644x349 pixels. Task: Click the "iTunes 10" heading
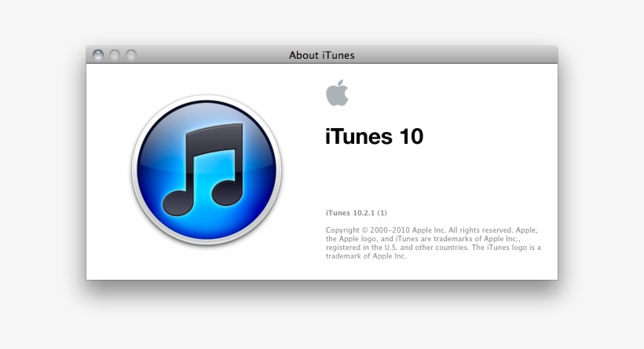tap(374, 137)
